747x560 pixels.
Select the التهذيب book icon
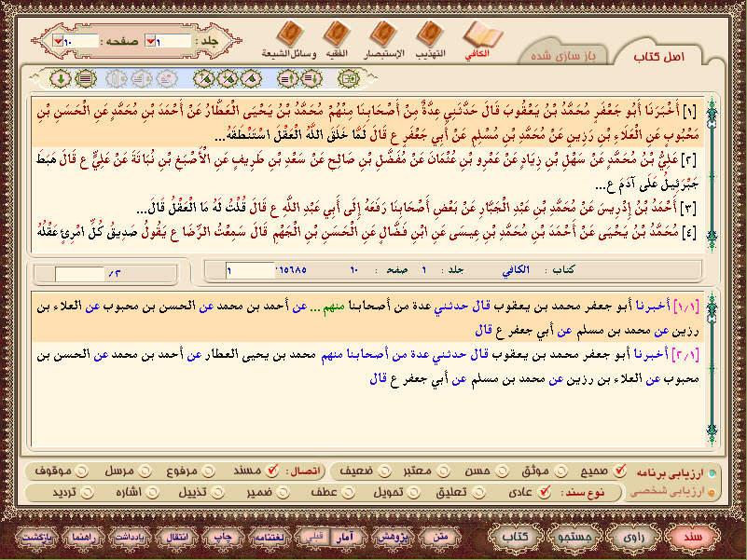pyautogui.click(x=429, y=37)
